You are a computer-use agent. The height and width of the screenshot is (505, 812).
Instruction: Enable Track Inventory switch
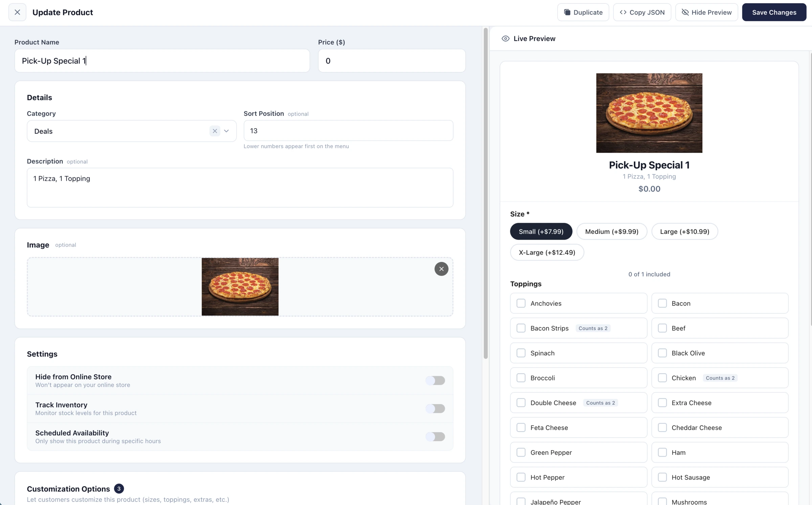(x=435, y=409)
